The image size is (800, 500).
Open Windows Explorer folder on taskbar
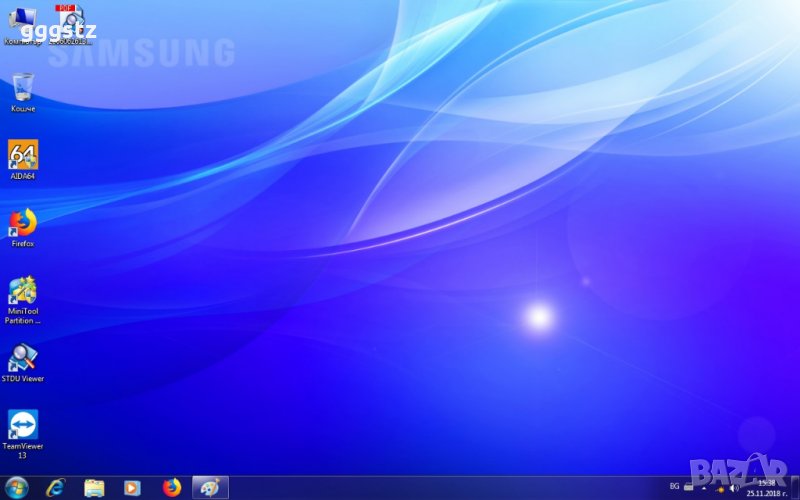[94, 487]
